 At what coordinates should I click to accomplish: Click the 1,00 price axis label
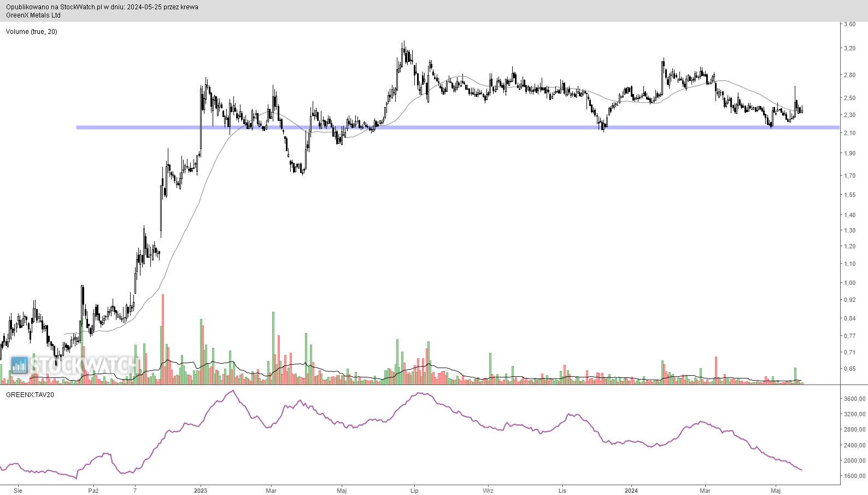pos(849,283)
